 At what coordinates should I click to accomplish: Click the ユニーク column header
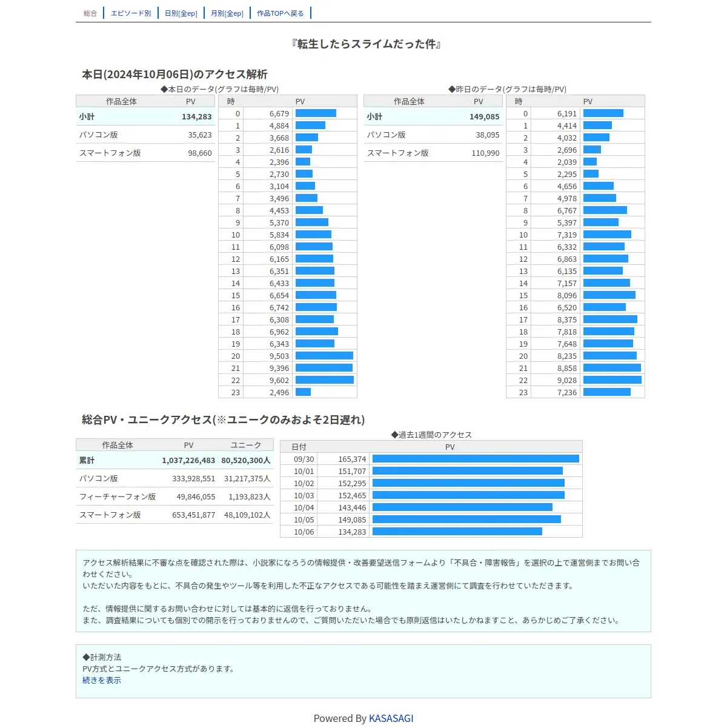[x=246, y=445]
